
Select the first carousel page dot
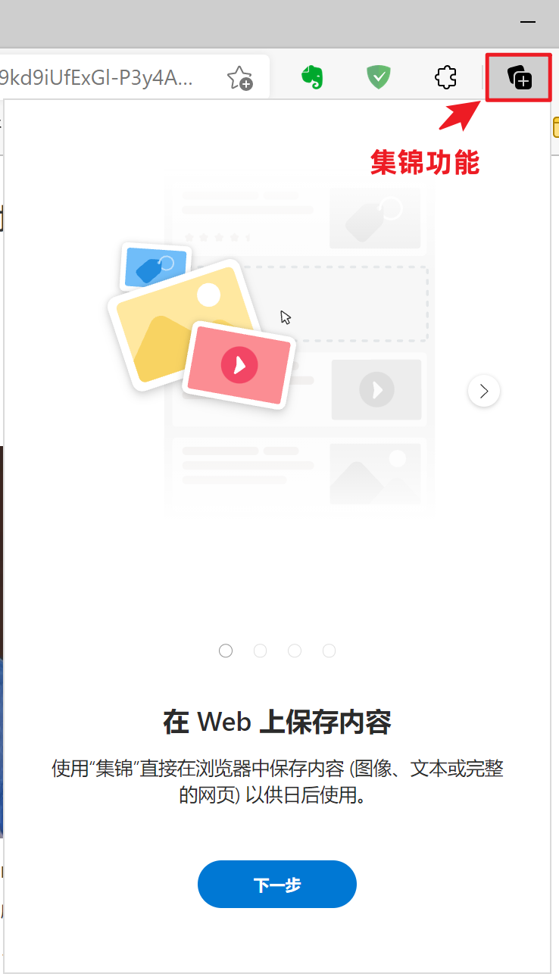[x=226, y=651]
